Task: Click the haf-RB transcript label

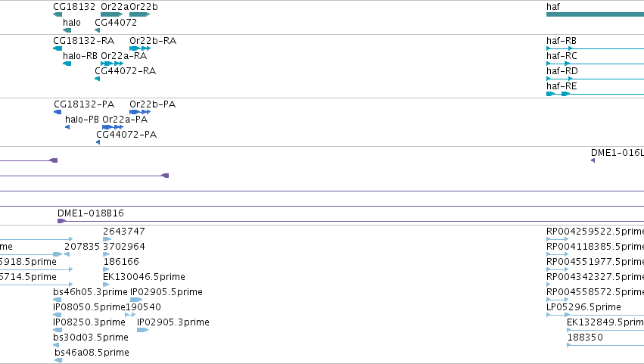Action: 562,41
